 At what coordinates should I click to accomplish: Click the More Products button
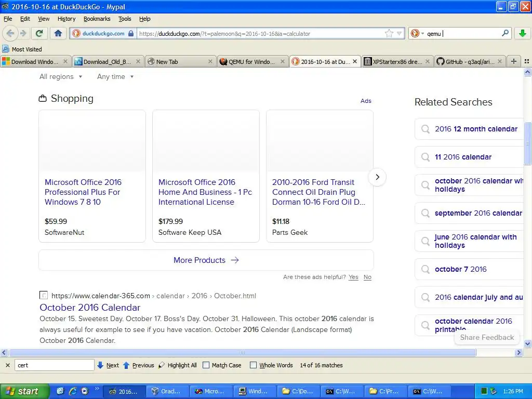[x=206, y=260]
